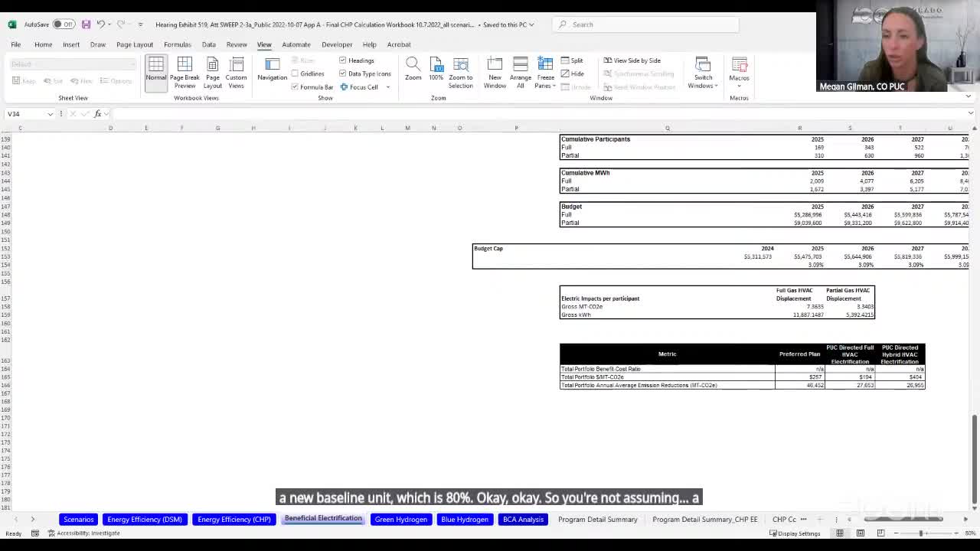The width and height of the screenshot is (980, 551).
Task: Open Focus Cell feature
Action: (x=359, y=87)
